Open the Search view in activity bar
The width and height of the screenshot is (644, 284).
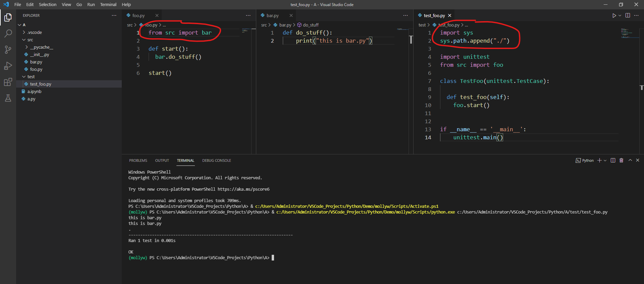click(8, 33)
